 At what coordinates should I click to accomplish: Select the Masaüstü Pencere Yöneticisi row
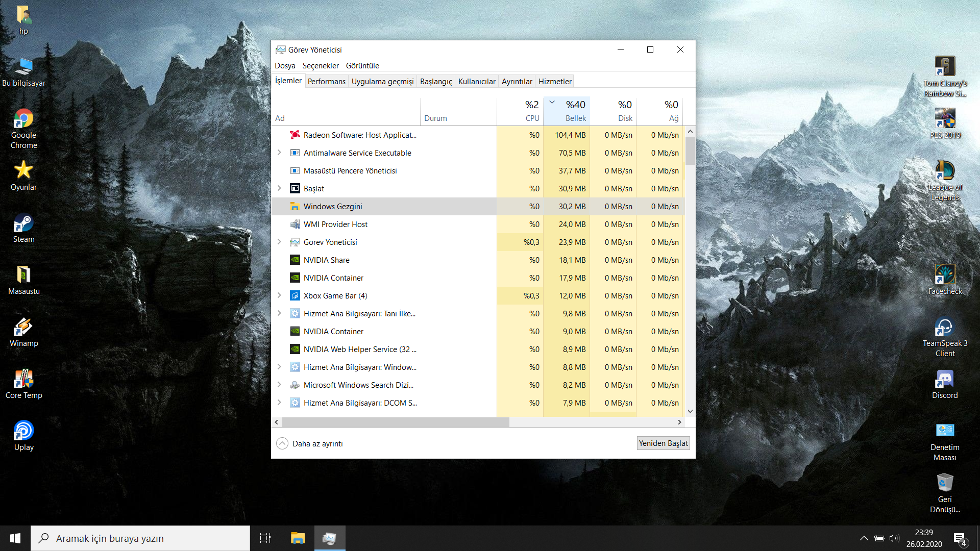click(x=478, y=170)
